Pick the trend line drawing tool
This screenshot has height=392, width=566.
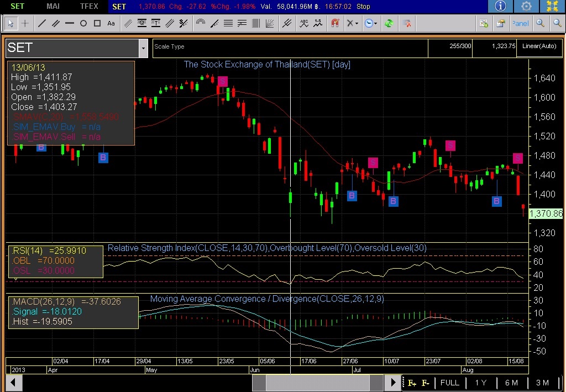pyautogui.click(x=42, y=23)
